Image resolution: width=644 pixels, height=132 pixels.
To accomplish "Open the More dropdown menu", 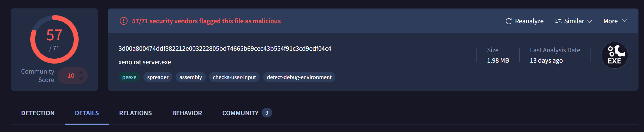I will pyautogui.click(x=615, y=21).
